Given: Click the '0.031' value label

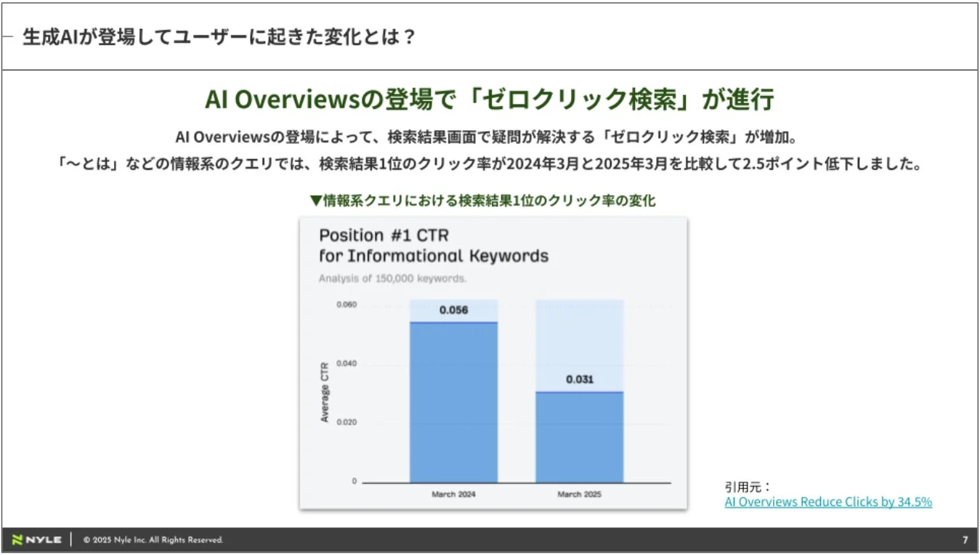Looking at the screenshot, I should [x=580, y=379].
